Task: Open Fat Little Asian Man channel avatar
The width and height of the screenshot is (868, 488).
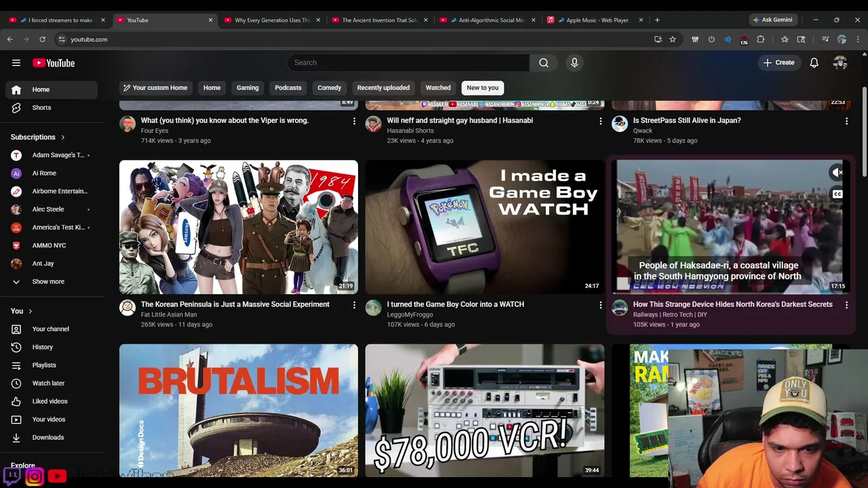Action: [x=127, y=308]
